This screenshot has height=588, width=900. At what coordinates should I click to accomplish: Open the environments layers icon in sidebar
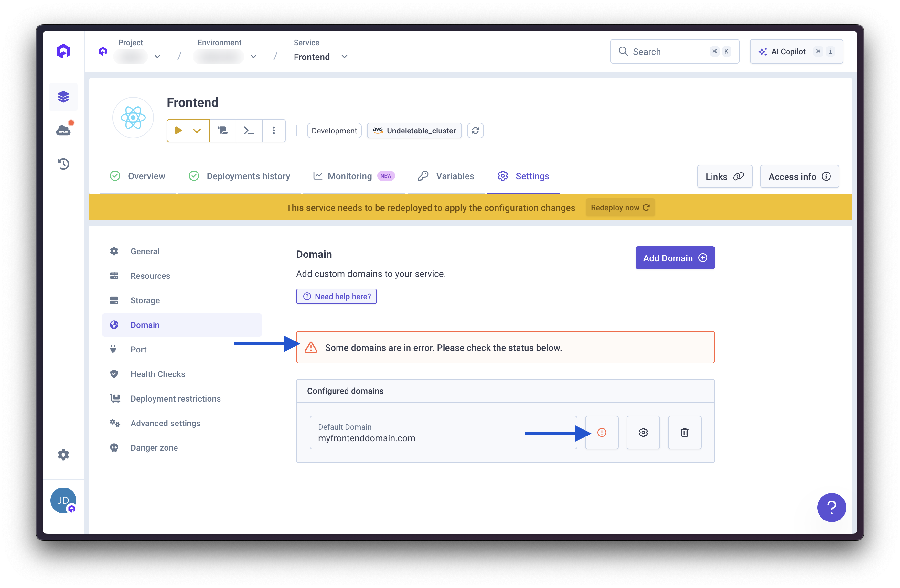[63, 97]
